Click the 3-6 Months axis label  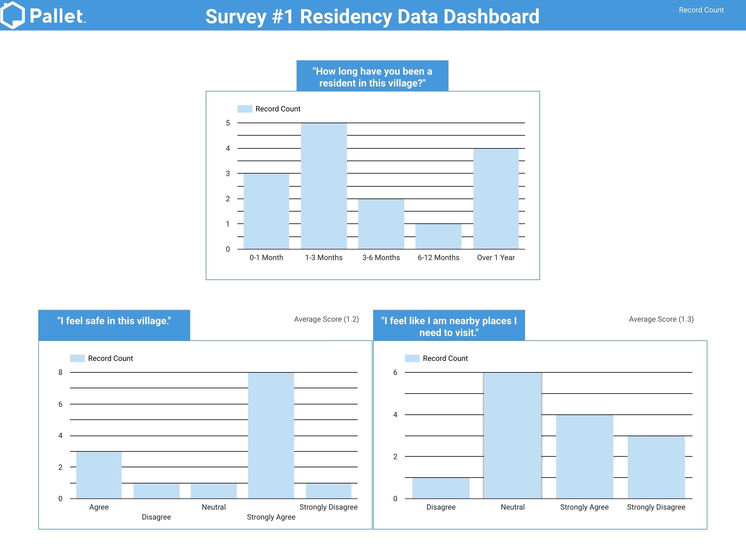381,258
